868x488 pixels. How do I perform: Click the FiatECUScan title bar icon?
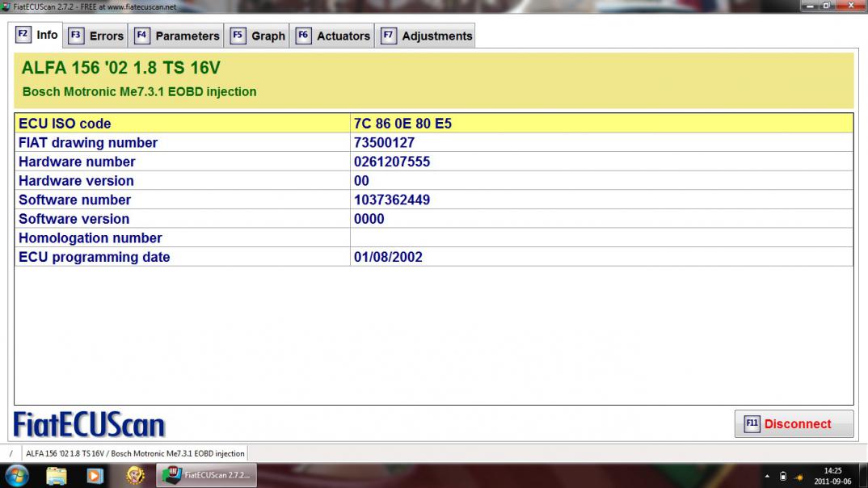click(6, 7)
